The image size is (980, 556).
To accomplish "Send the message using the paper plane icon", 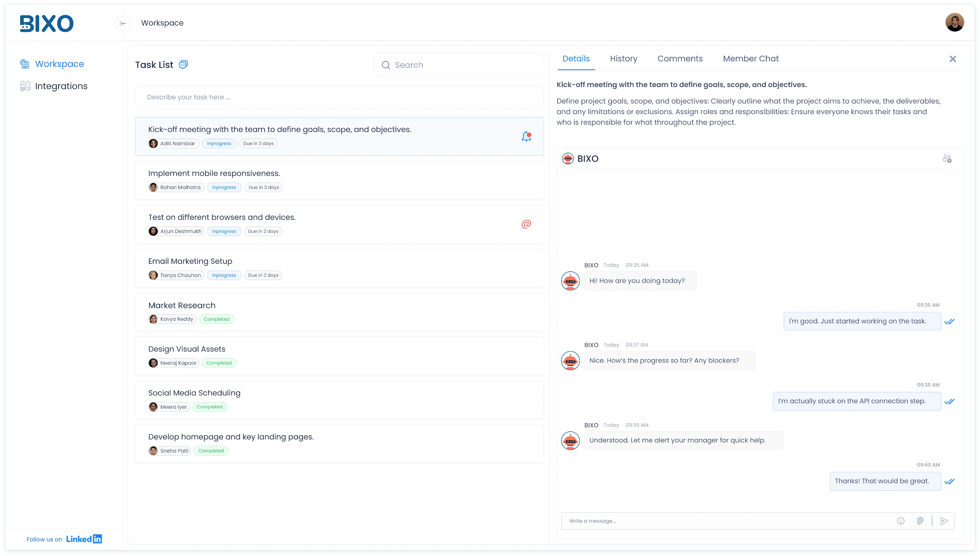I will pyautogui.click(x=944, y=520).
